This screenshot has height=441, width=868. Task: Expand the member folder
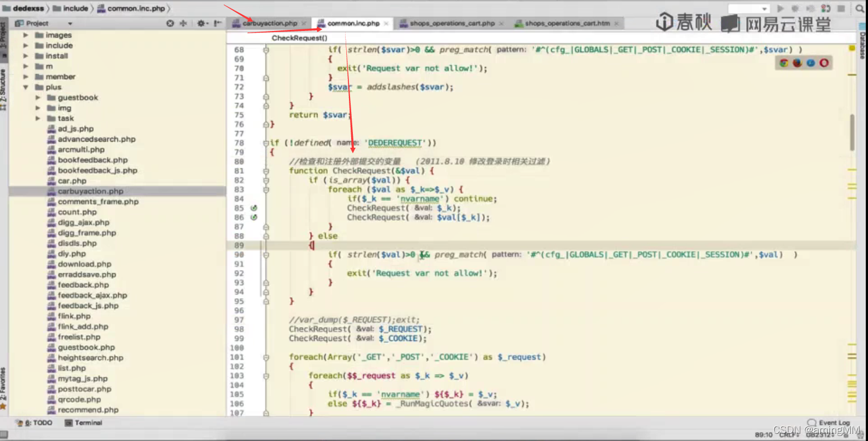coord(25,77)
